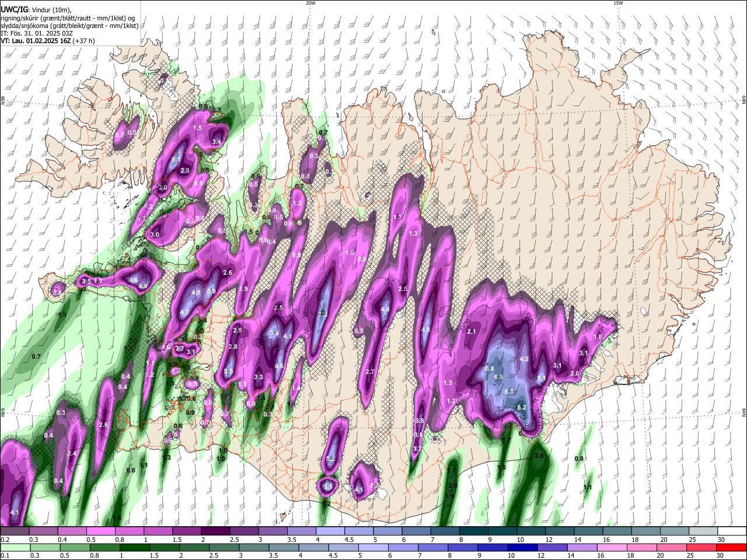Click the '5.1' precipitation value on the map

tap(542, 378)
